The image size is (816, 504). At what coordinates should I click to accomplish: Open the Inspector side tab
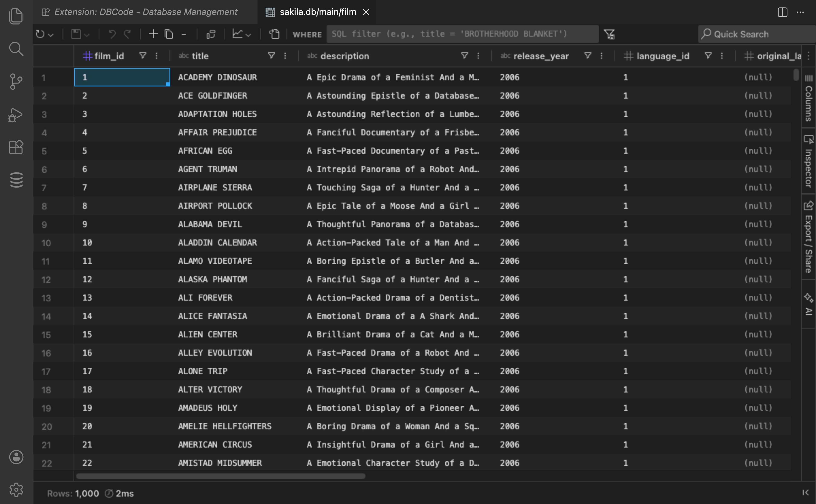[808, 162]
